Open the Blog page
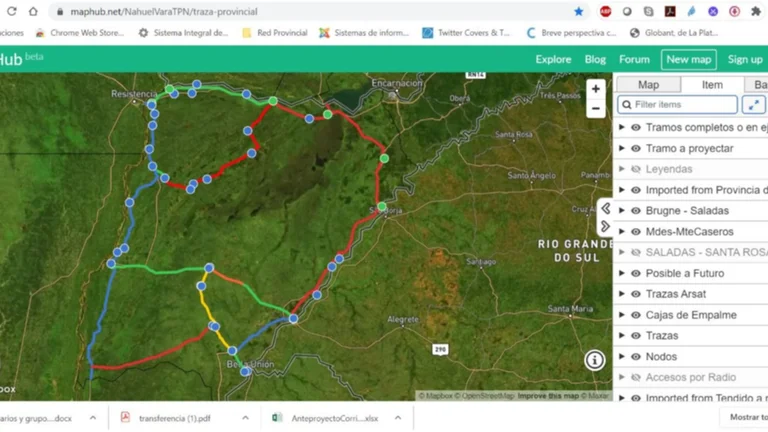The height and width of the screenshot is (432, 768). click(x=595, y=60)
